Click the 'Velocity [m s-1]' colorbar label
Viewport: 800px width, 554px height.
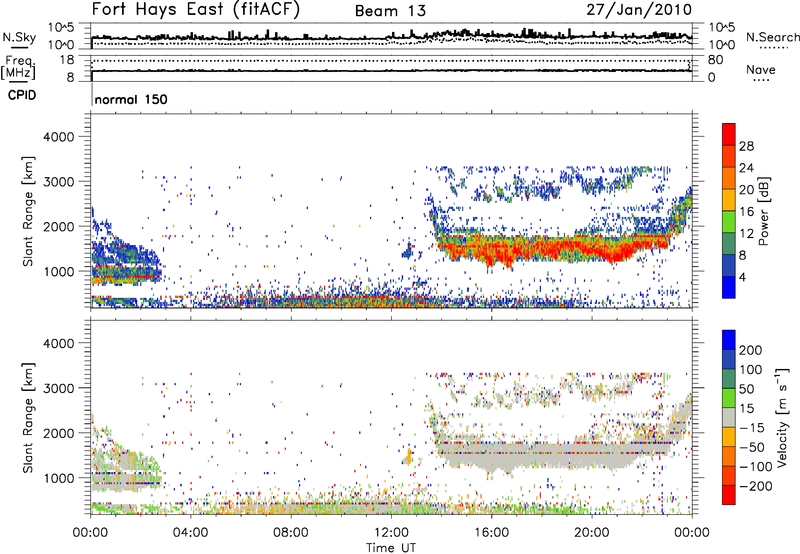click(782, 417)
